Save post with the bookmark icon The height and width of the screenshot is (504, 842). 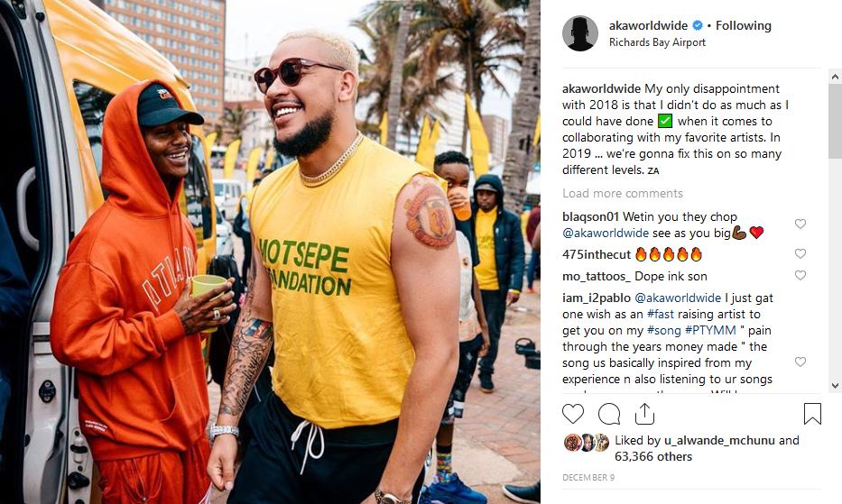coord(812,414)
